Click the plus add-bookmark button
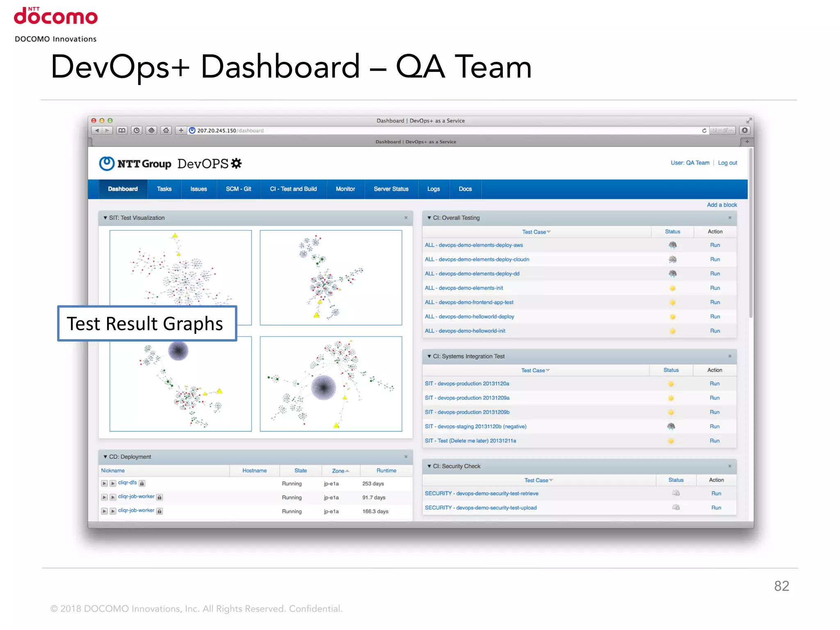The width and height of the screenshot is (840, 630). (181, 130)
